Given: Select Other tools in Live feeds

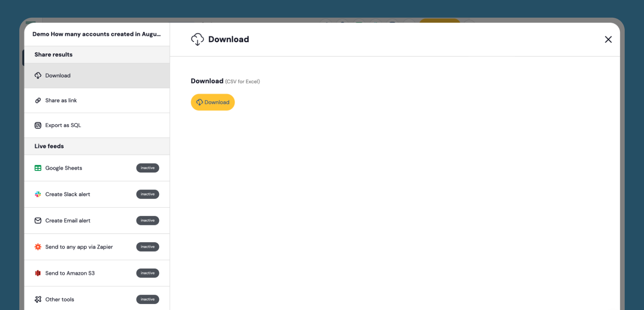Looking at the screenshot, I should (x=97, y=299).
